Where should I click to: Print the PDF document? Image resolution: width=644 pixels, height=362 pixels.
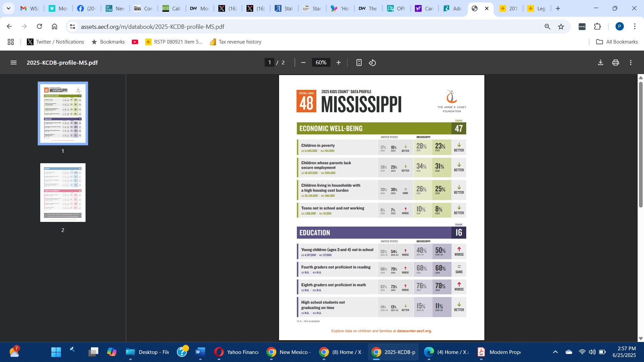pos(615,63)
